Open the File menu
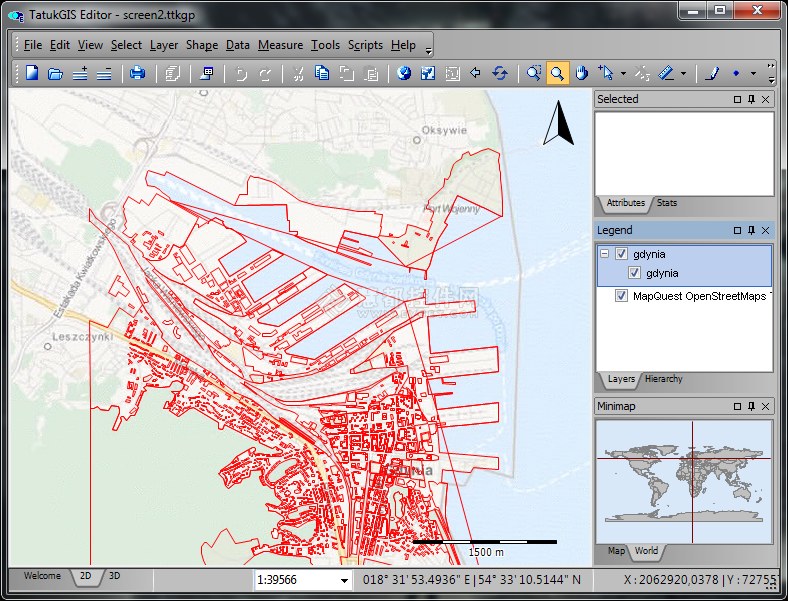 pos(33,45)
